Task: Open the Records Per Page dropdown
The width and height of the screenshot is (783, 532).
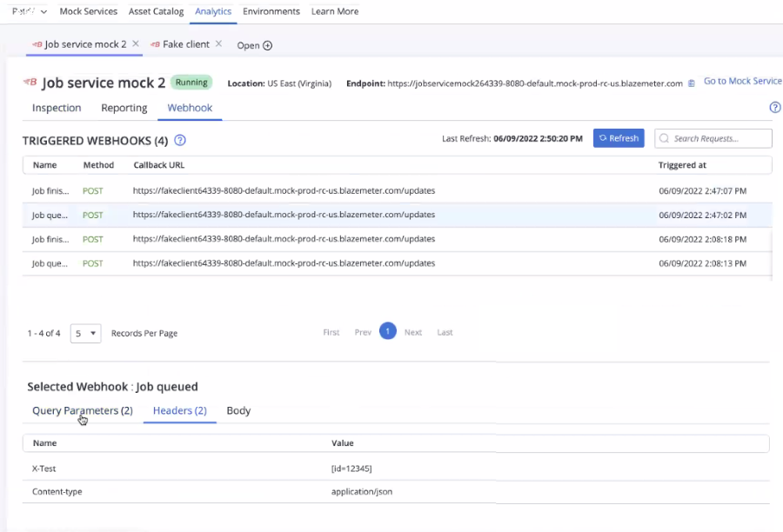Action: tap(85, 332)
